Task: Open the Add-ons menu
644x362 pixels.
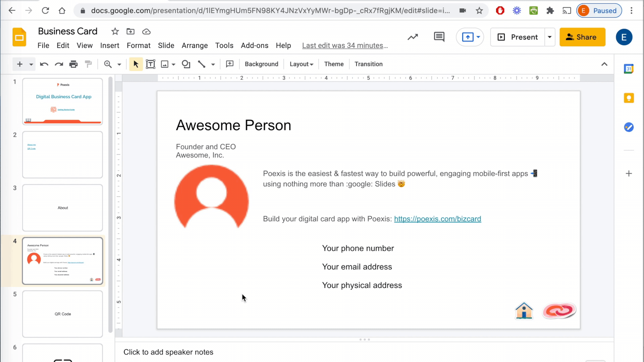Action: click(x=255, y=46)
